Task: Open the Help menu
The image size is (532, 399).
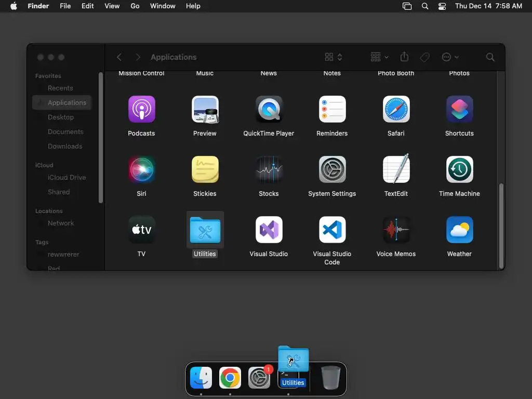Action: coord(193,6)
